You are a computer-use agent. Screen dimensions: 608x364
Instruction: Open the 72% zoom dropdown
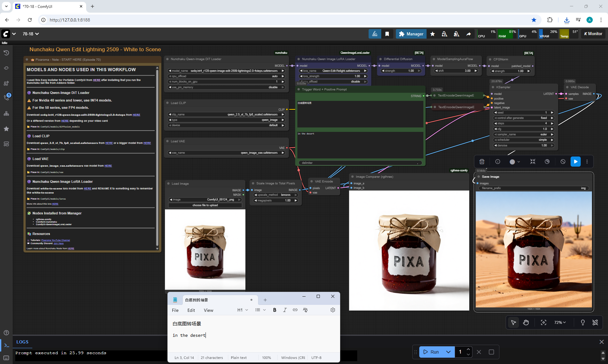560,322
